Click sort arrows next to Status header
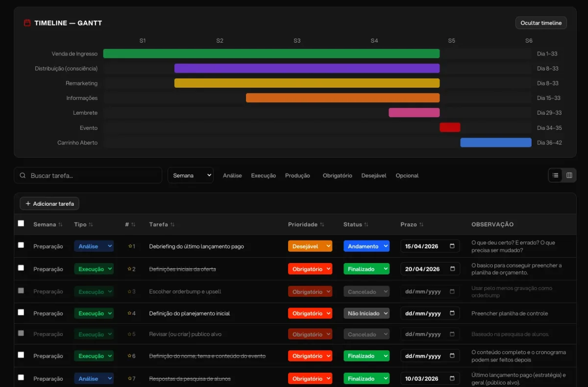588x387 pixels. click(366, 224)
